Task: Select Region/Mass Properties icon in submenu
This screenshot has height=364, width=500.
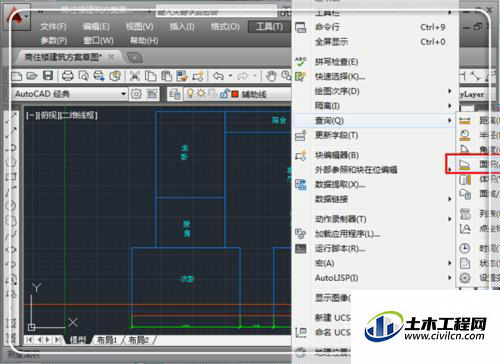Action: pos(465,194)
